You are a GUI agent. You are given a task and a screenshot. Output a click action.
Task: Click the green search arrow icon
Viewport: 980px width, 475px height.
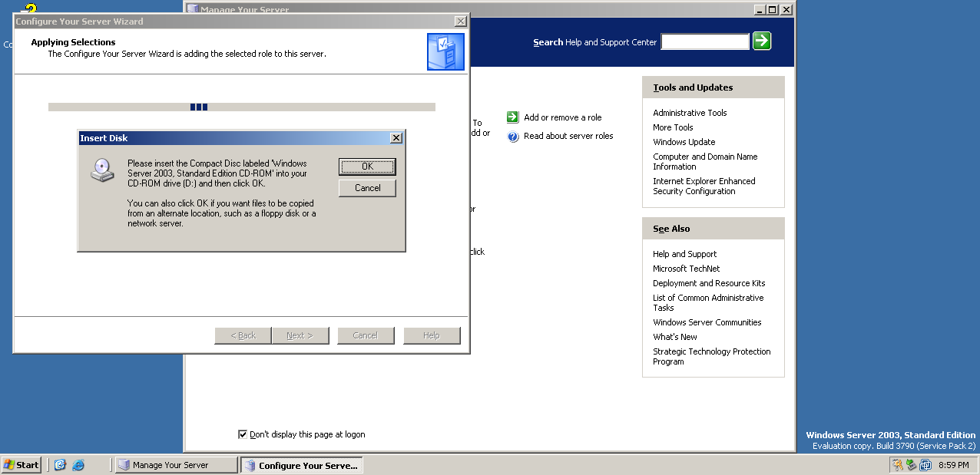(762, 41)
